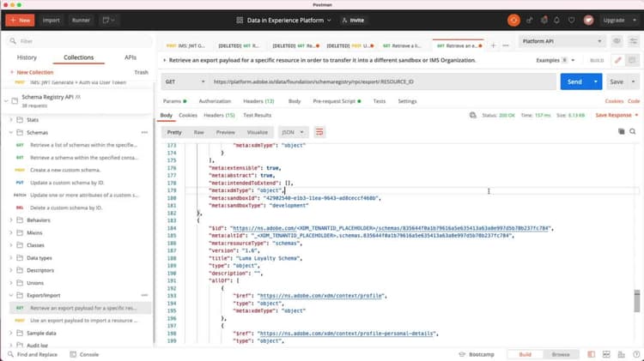
Task: Click New Collection link
Action: pos(32,72)
